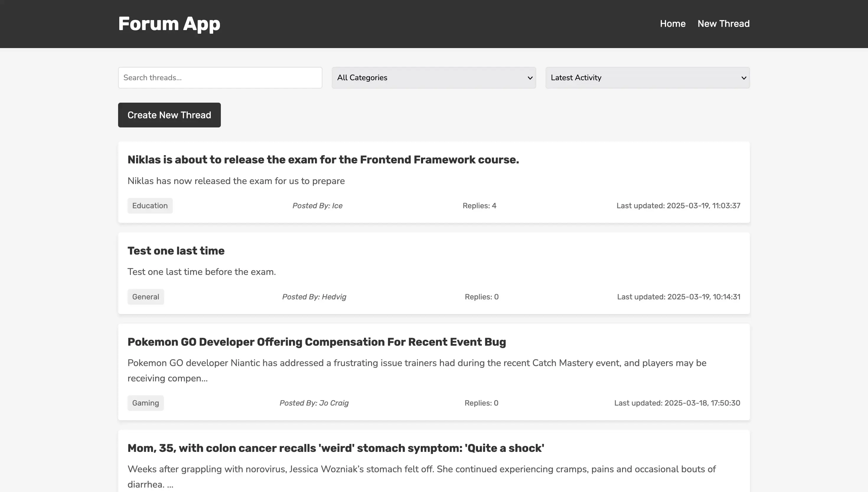Open the thread about Niklas releasing the exam
Viewport: 868px width, 492px height.
pos(323,160)
